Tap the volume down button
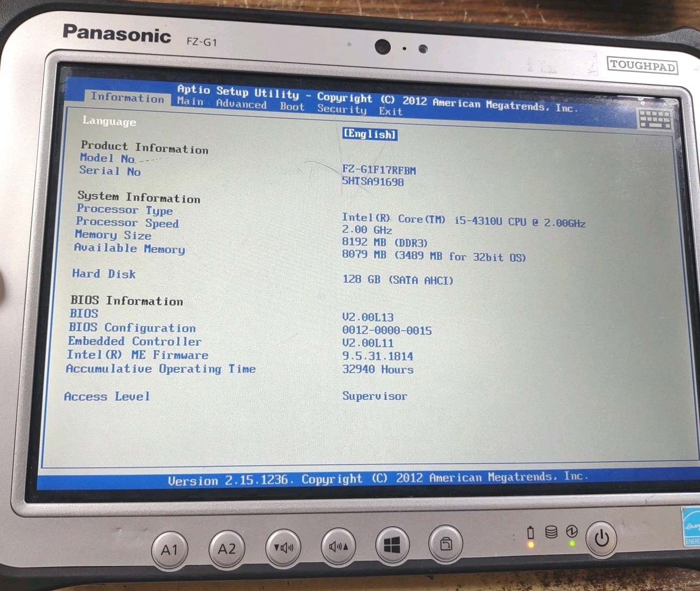 pos(283,547)
